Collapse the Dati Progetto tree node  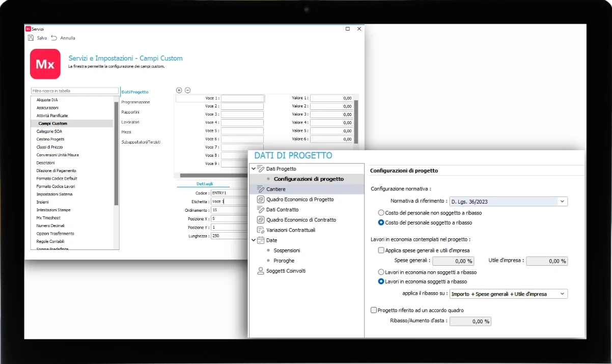254,169
